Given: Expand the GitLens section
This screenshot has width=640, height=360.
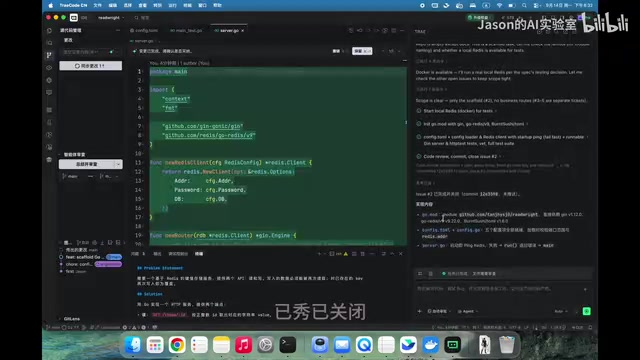Looking at the screenshot, I should [x=72, y=319].
